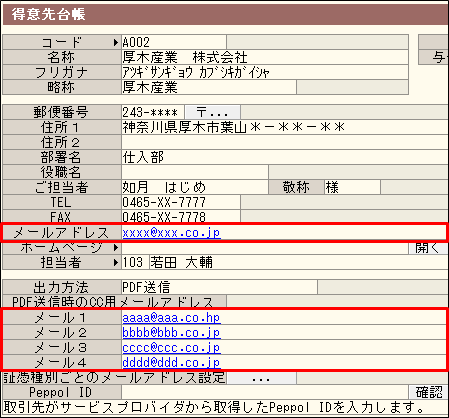The width and height of the screenshot is (449, 418).
Task: Click the 担当者 lookup arrow
Action: pyautogui.click(x=116, y=262)
